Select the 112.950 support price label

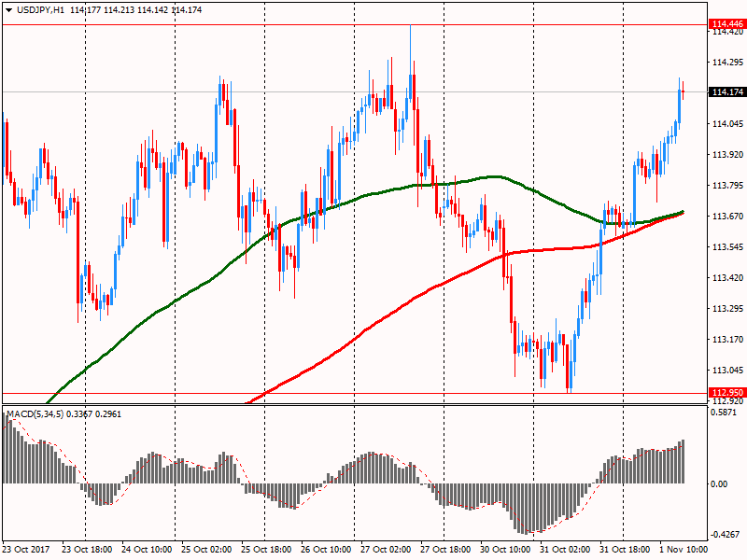pos(727,393)
